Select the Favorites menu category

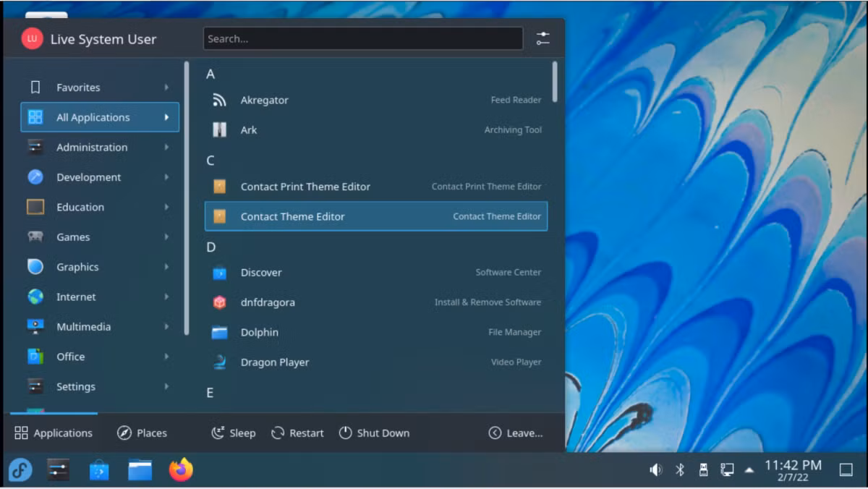point(100,88)
